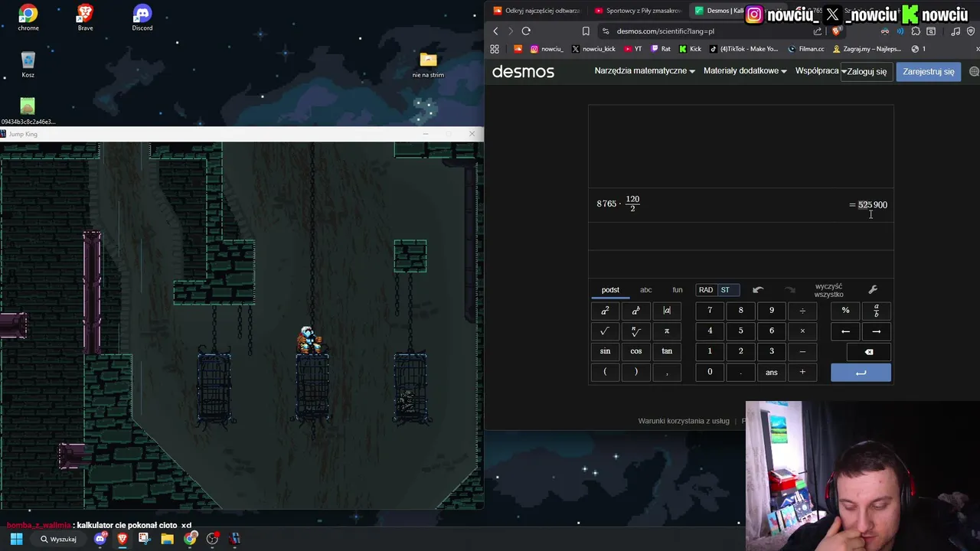Screen dimensions: 980x551
Task: Expand Materiały dodatkowe dropdown
Action: 746,71
